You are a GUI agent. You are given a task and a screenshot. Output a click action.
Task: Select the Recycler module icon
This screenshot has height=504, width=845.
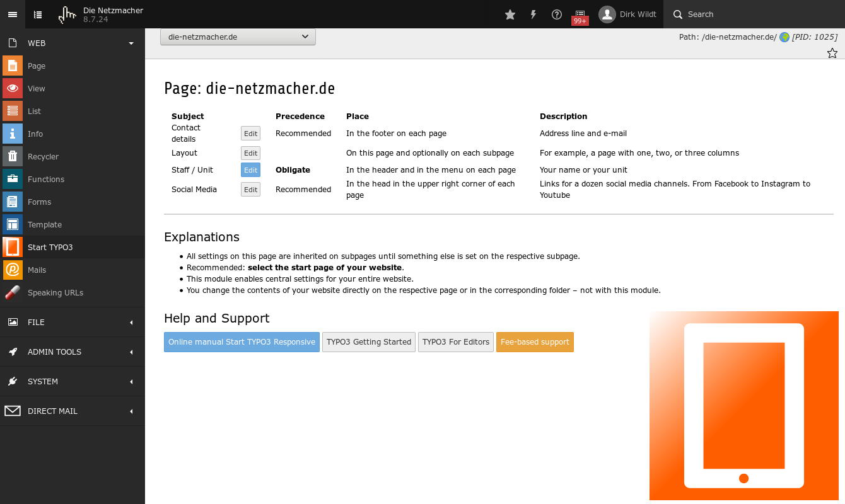[x=13, y=156]
